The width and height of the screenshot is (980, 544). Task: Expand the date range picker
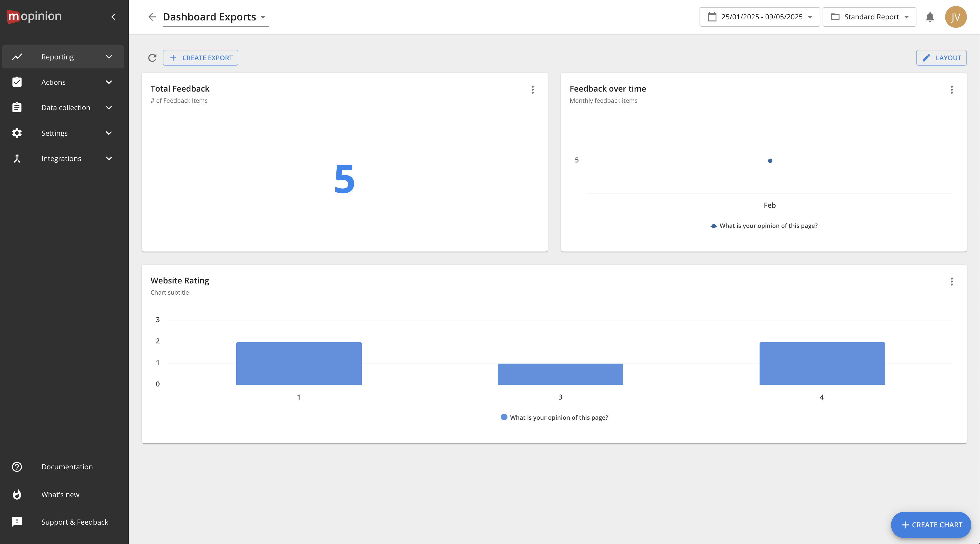pyautogui.click(x=759, y=17)
